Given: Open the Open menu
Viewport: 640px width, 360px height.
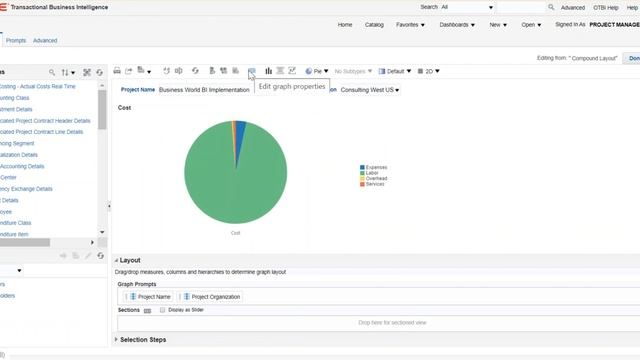Looking at the screenshot, I should [531, 25].
